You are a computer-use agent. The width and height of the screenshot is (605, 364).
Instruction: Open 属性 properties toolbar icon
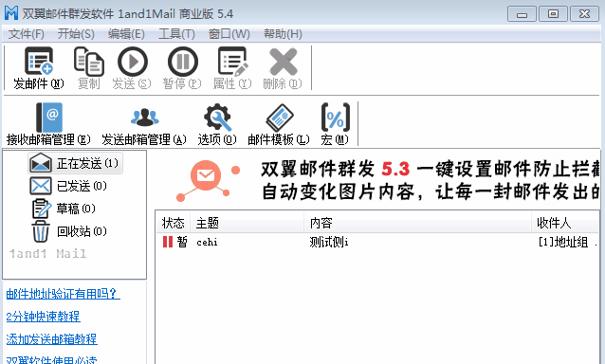[x=232, y=62]
